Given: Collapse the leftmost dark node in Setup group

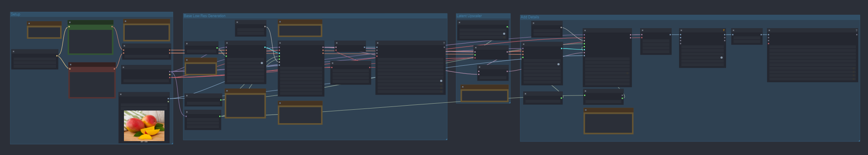Looking at the screenshot, I should pos(14,51).
